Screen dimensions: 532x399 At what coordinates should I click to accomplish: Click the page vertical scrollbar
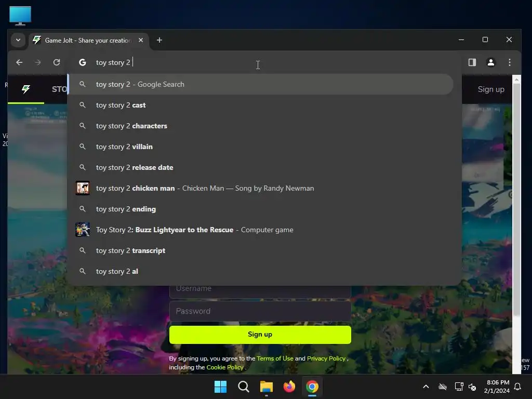pyautogui.click(x=516, y=200)
